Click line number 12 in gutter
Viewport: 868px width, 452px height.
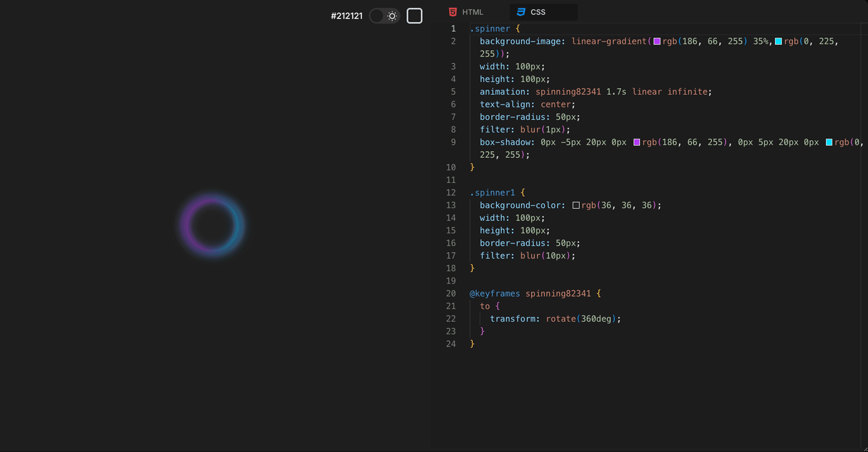click(451, 193)
